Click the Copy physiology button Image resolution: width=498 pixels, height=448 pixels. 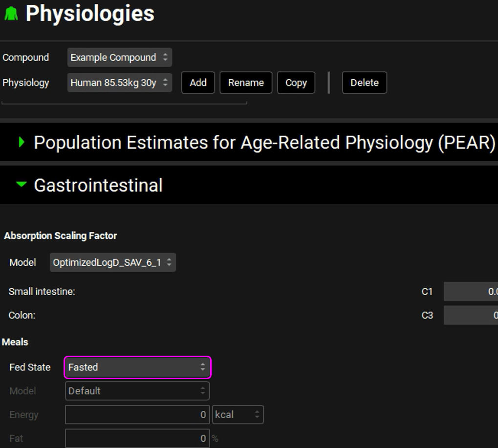[296, 83]
